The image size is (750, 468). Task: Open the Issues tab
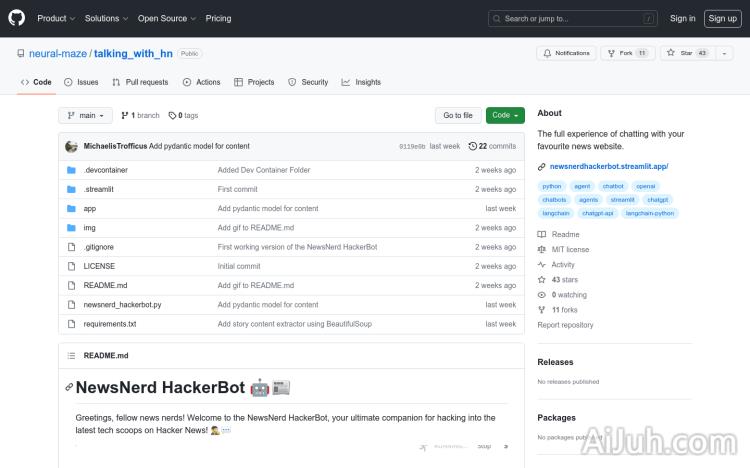coord(81,82)
